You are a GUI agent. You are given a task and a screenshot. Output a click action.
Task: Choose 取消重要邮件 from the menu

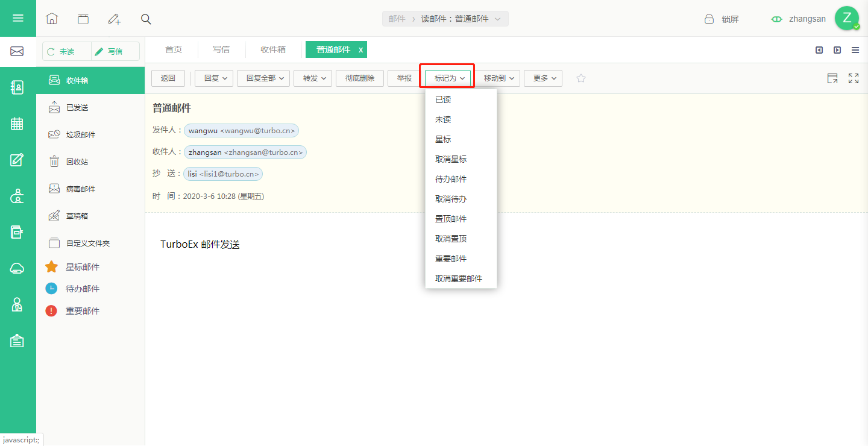click(x=461, y=278)
